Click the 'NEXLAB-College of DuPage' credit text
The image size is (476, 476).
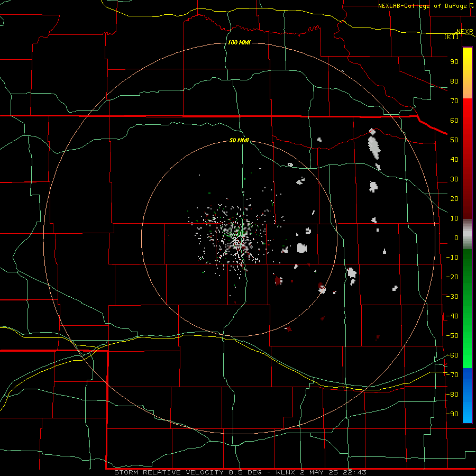[x=422, y=6]
